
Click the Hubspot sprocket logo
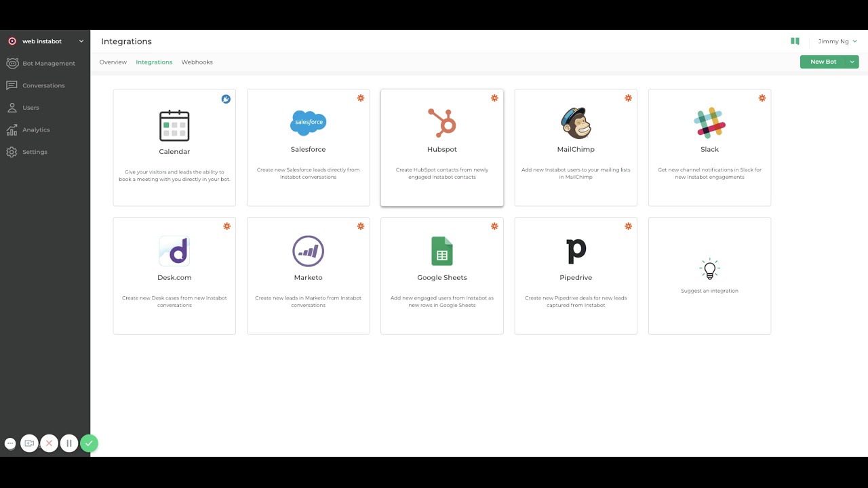pos(442,123)
